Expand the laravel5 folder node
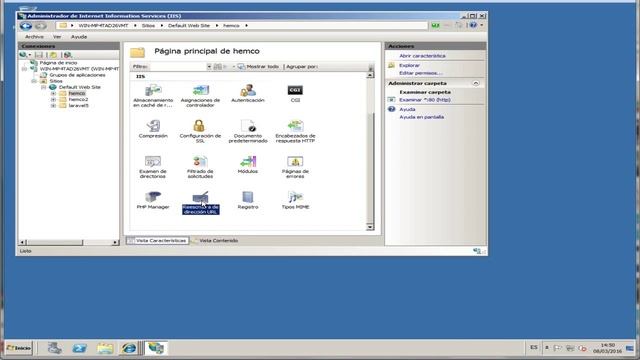640x360 pixels. tap(53, 106)
